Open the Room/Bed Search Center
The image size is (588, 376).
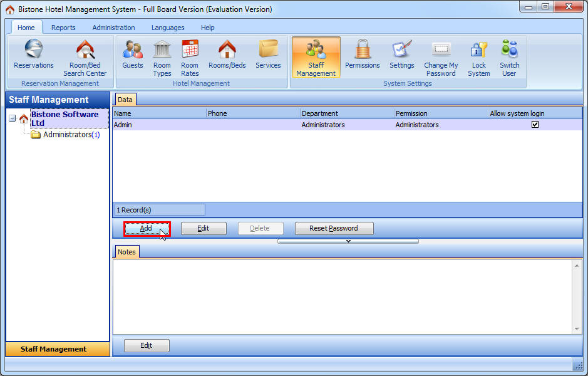point(85,55)
